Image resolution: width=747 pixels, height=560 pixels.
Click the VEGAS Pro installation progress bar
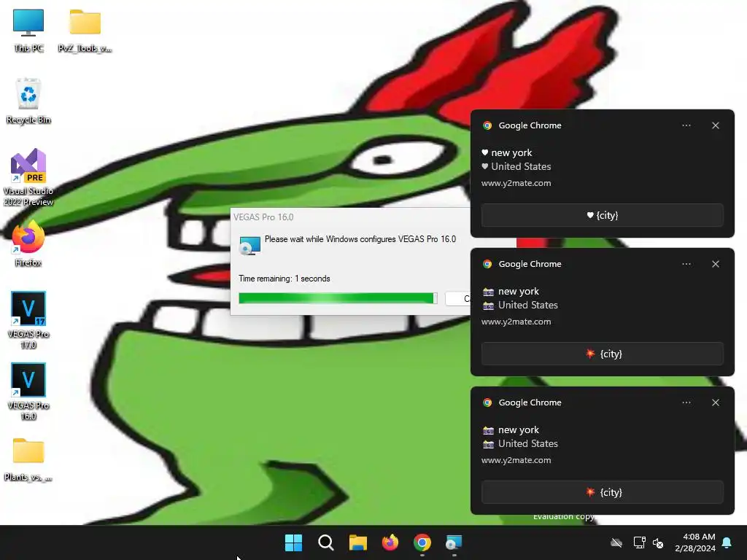point(338,298)
